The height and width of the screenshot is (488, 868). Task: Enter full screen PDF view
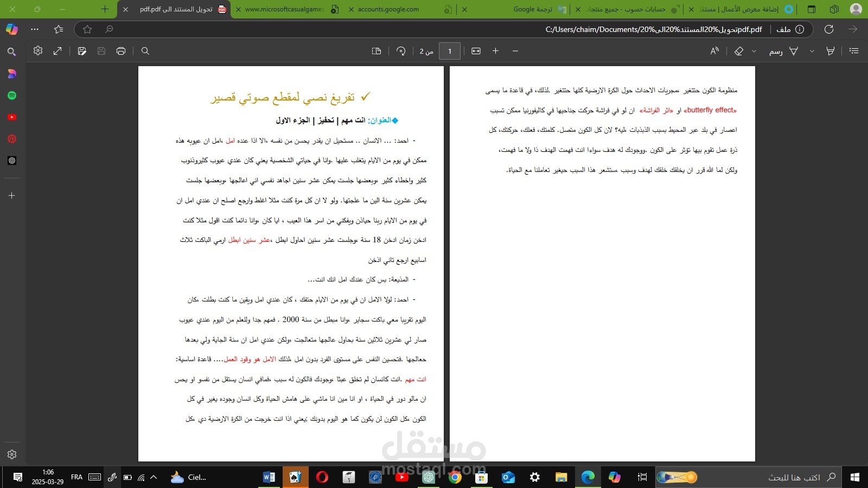pyautogui.click(x=58, y=51)
